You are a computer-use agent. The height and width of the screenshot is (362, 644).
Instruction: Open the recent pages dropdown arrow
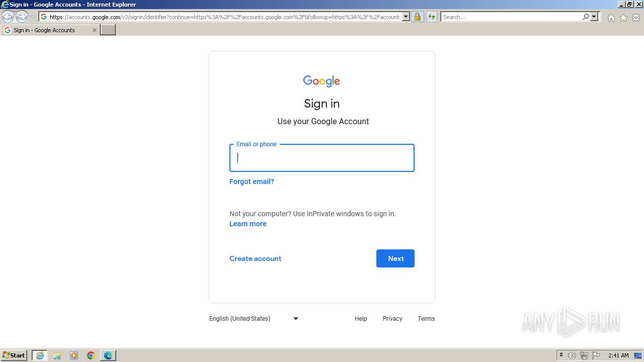click(33, 17)
